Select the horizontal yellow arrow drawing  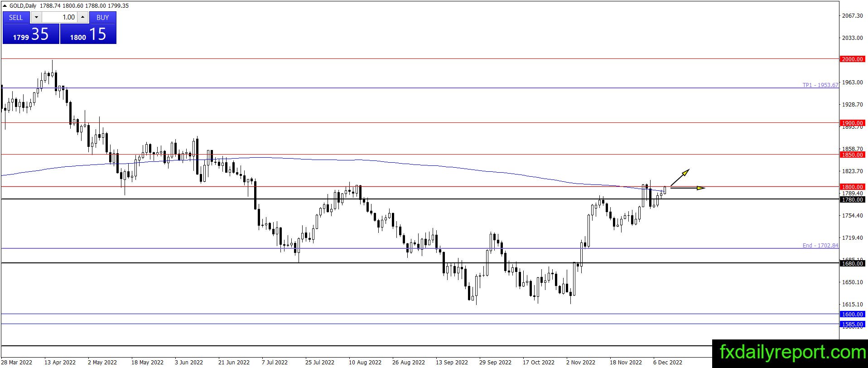(x=688, y=188)
